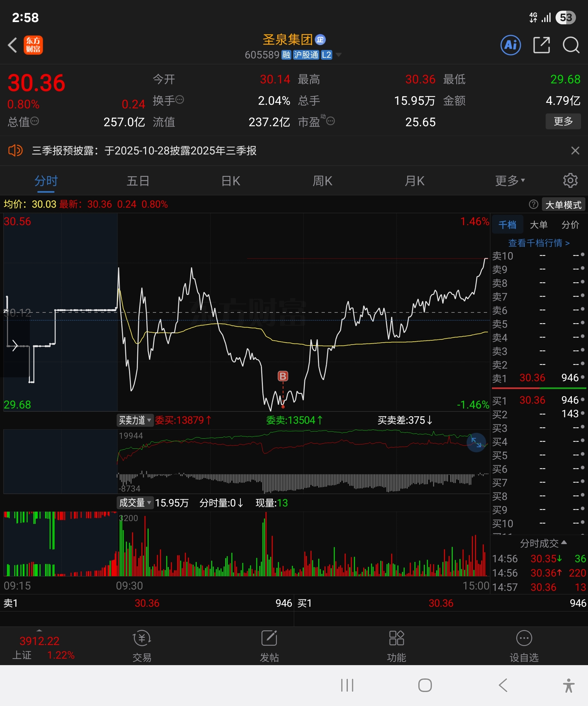Screen dimensions: 588x706
Task: Switch to the 月K tab
Action: pos(414,181)
